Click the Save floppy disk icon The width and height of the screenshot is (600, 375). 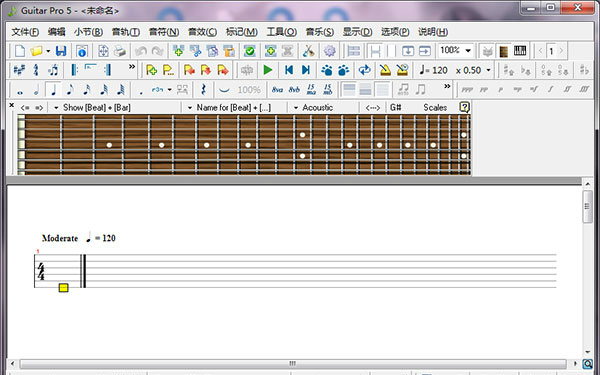point(61,51)
